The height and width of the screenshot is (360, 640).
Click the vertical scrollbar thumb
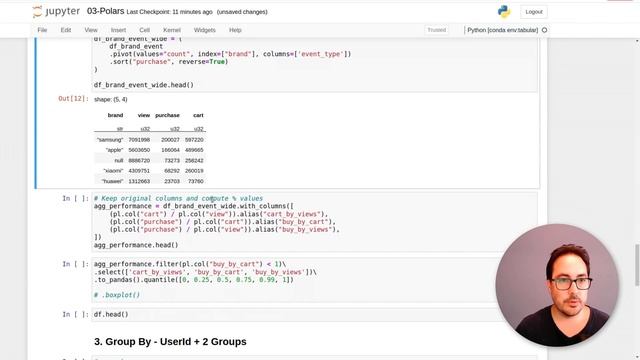pos(637,265)
